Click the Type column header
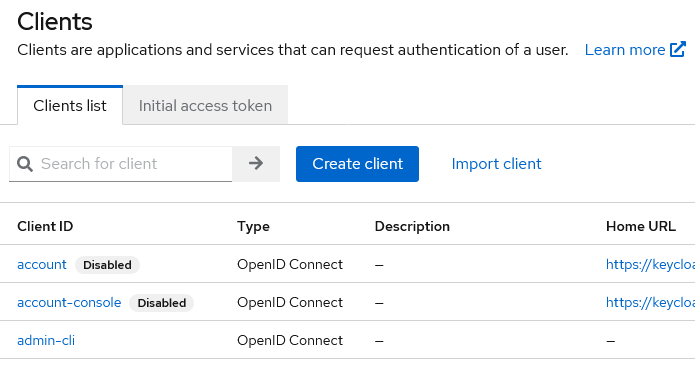 pyautogui.click(x=253, y=226)
